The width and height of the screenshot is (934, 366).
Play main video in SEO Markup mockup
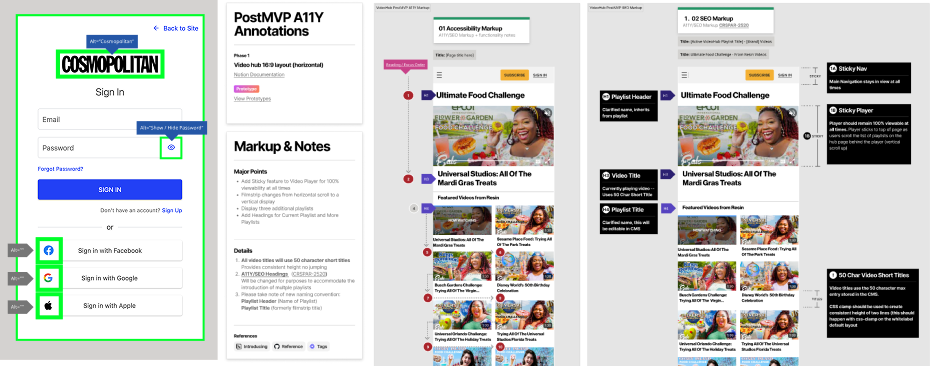[x=738, y=135]
